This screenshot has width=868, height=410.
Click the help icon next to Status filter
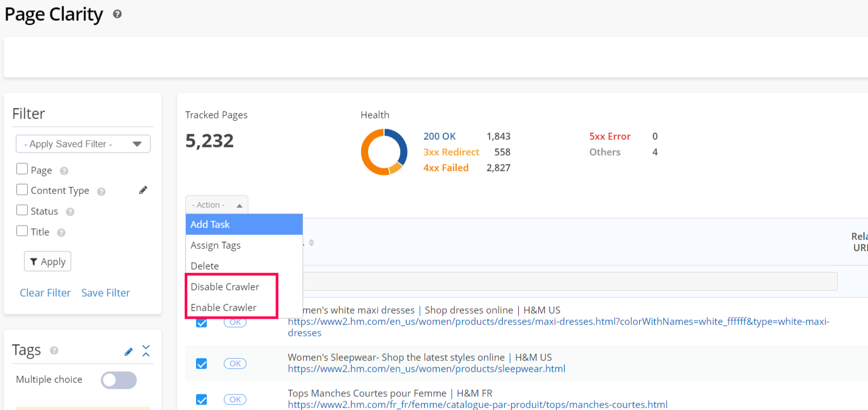(x=70, y=212)
